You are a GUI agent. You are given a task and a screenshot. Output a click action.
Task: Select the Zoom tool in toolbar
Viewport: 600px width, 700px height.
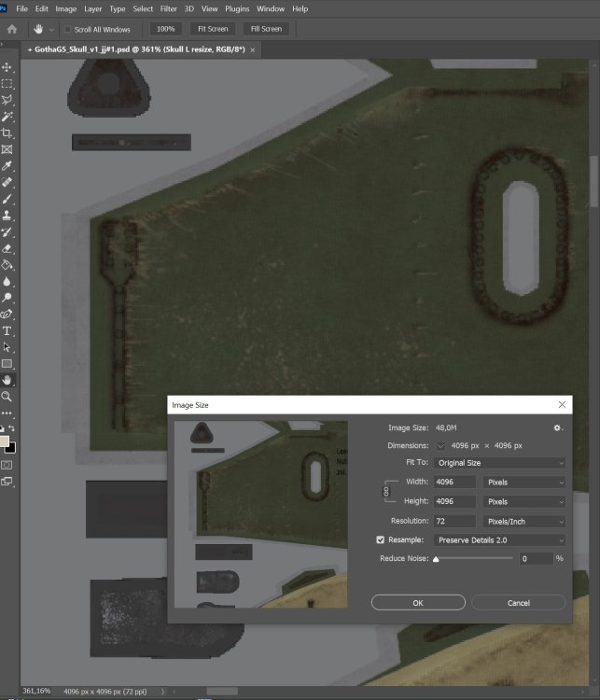click(x=7, y=397)
